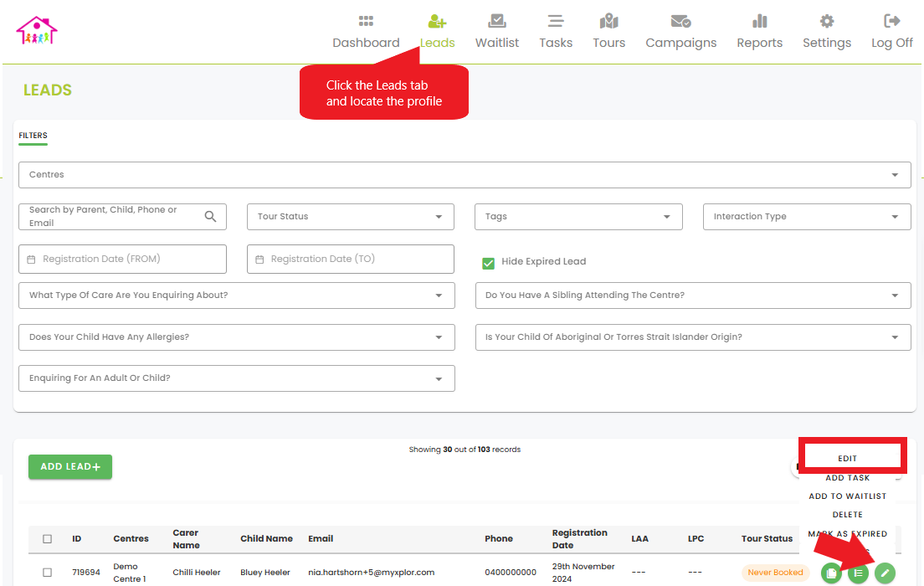Image resolution: width=924 pixels, height=586 pixels.
Task: Click the Phone column header
Action: click(x=499, y=539)
